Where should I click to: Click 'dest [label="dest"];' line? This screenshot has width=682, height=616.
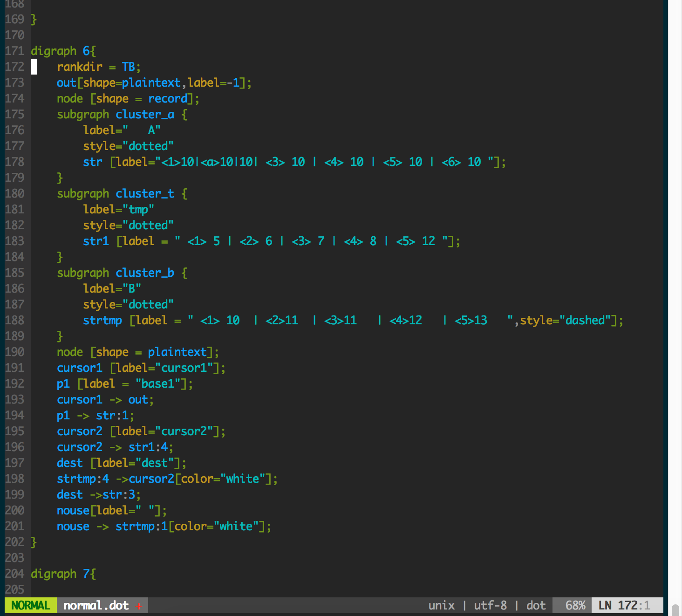coord(122,463)
